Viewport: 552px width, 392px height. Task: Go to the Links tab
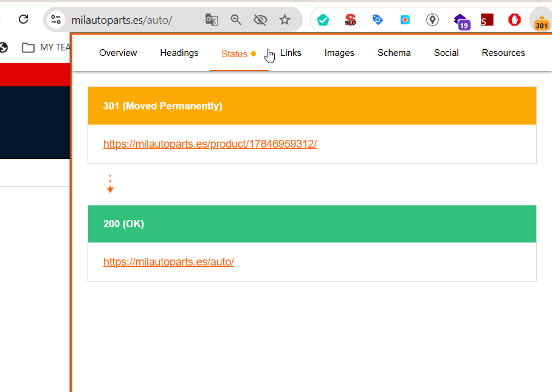click(291, 53)
